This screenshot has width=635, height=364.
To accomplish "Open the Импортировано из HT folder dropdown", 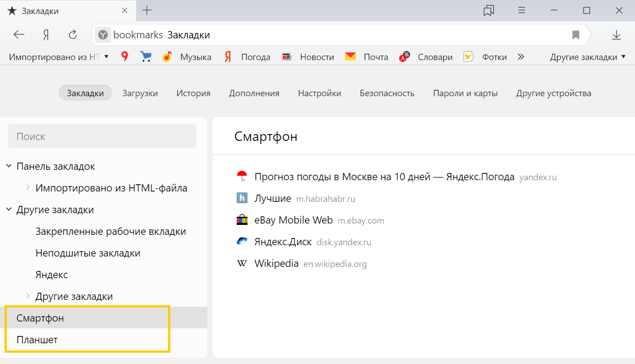I will coord(59,57).
